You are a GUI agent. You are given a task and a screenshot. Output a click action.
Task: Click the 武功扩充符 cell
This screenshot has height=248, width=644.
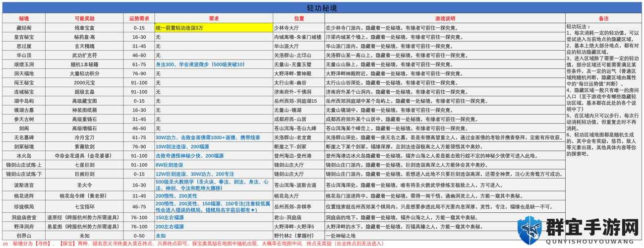[84, 55]
